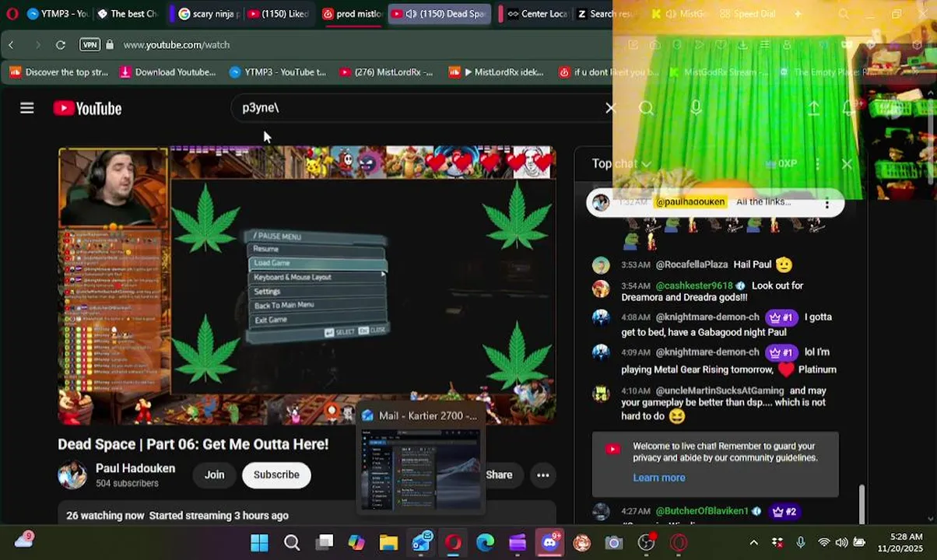Click @ButcherOfBlaviken1 username in chat
937x560 pixels.
[702, 511]
